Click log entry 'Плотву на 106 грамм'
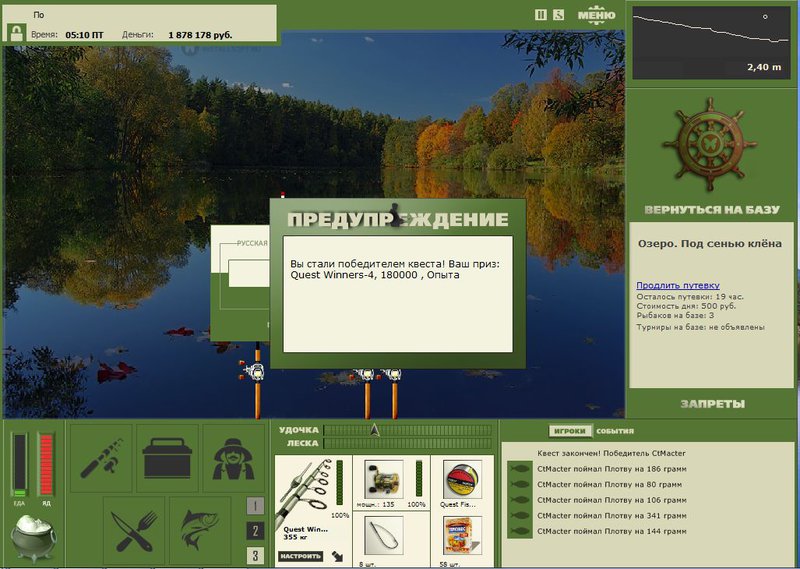This screenshot has width=800, height=569. (611, 500)
